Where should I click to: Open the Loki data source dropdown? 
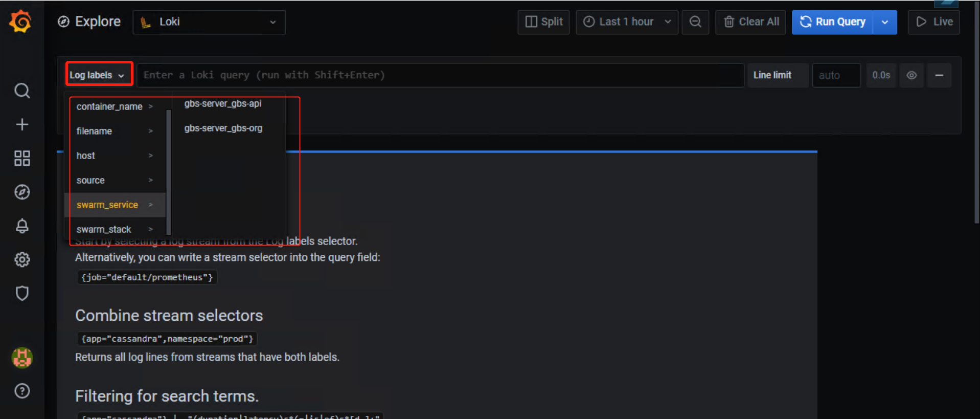pyautogui.click(x=209, y=22)
